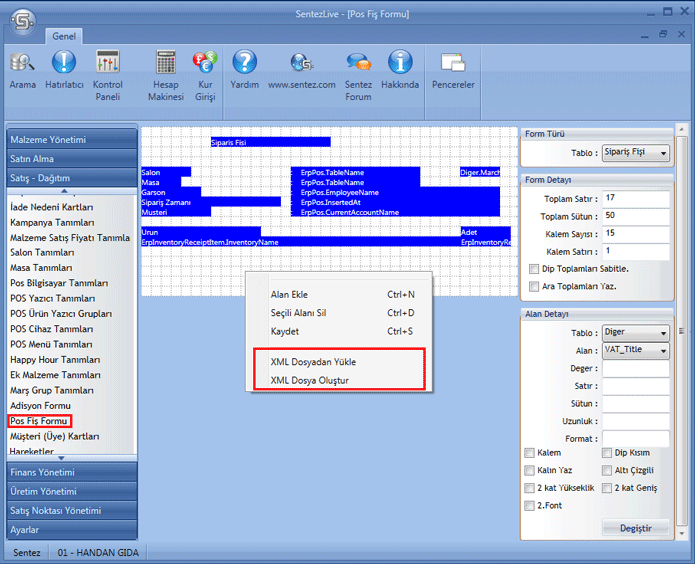Open Kur Girişi currency entry
The height and width of the screenshot is (564, 695).
click(205, 75)
